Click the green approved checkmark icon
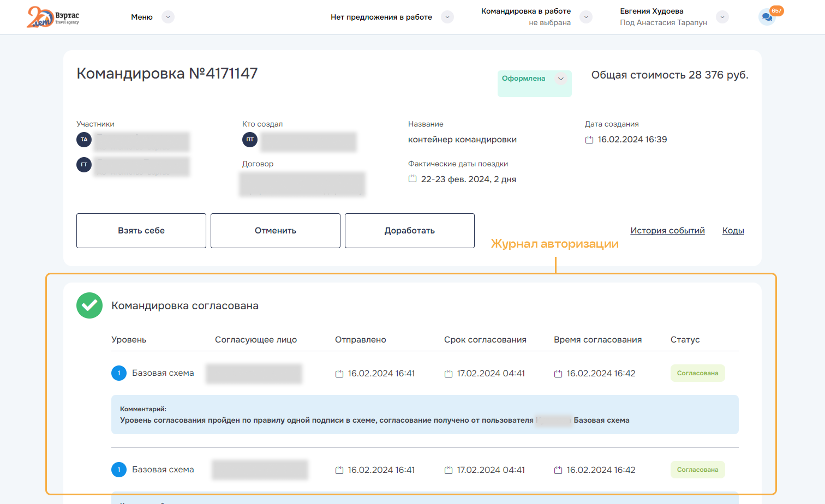 point(89,305)
